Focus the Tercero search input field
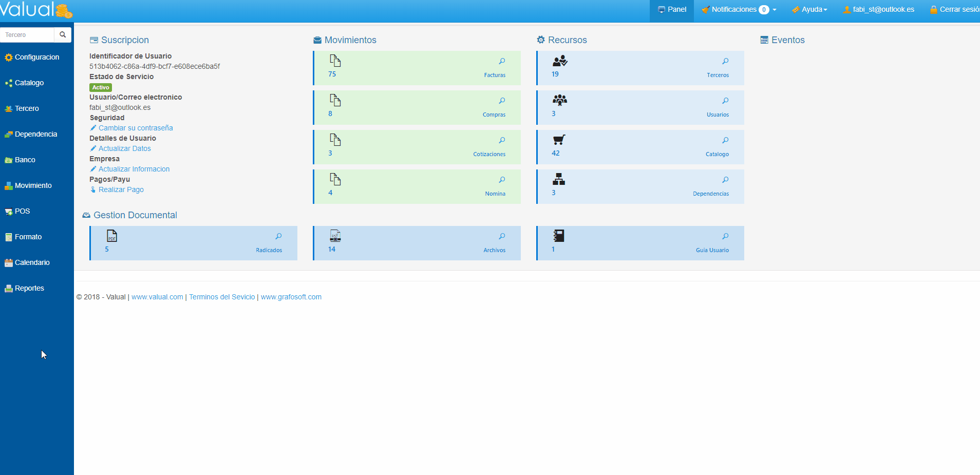The image size is (980, 475). coord(28,35)
